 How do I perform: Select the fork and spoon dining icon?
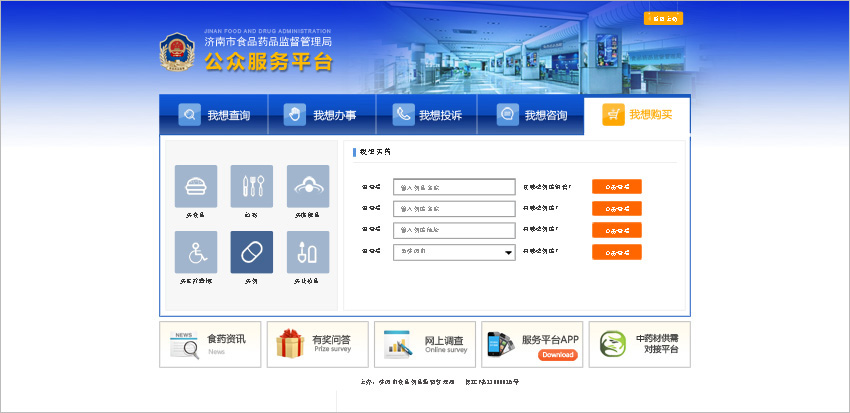pyautogui.click(x=251, y=186)
